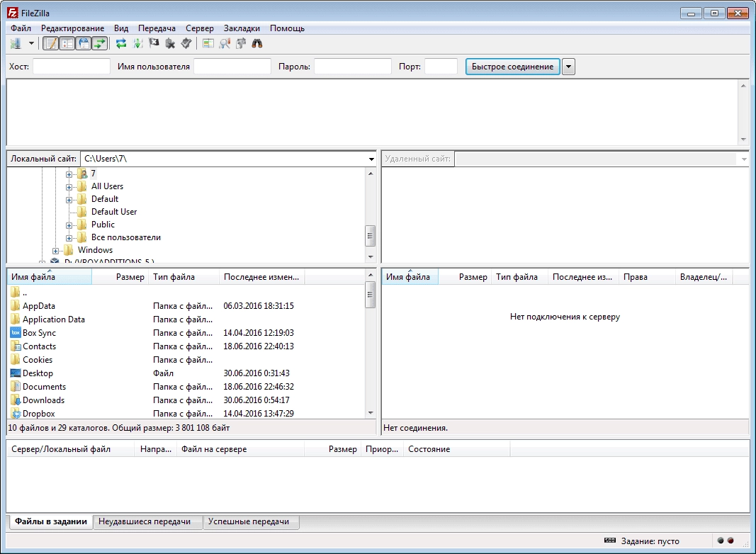
Task: Toggle remote directory tree display
Action: point(84,43)
